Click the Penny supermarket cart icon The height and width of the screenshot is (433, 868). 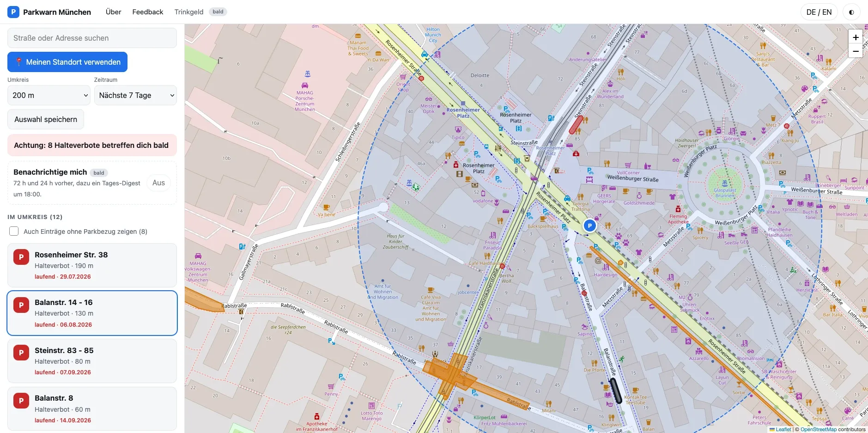[x=331, y=386]
